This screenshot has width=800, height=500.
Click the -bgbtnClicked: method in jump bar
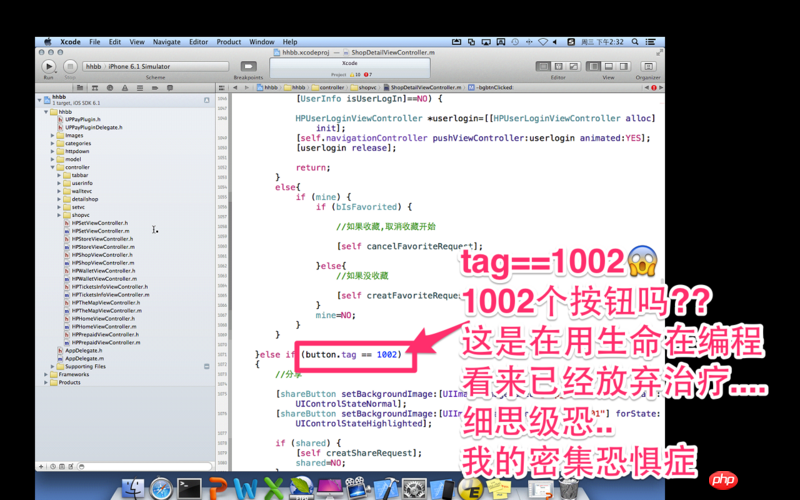point(490,88)
